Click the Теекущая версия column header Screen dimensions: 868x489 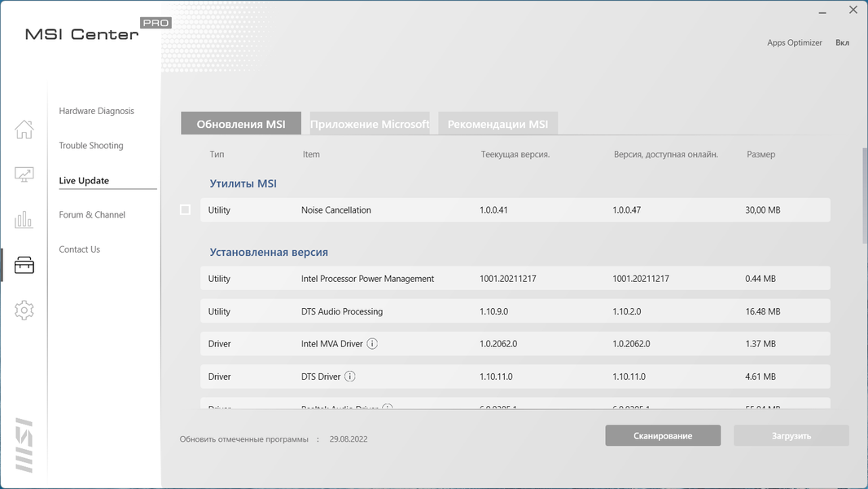click(515, 155)
